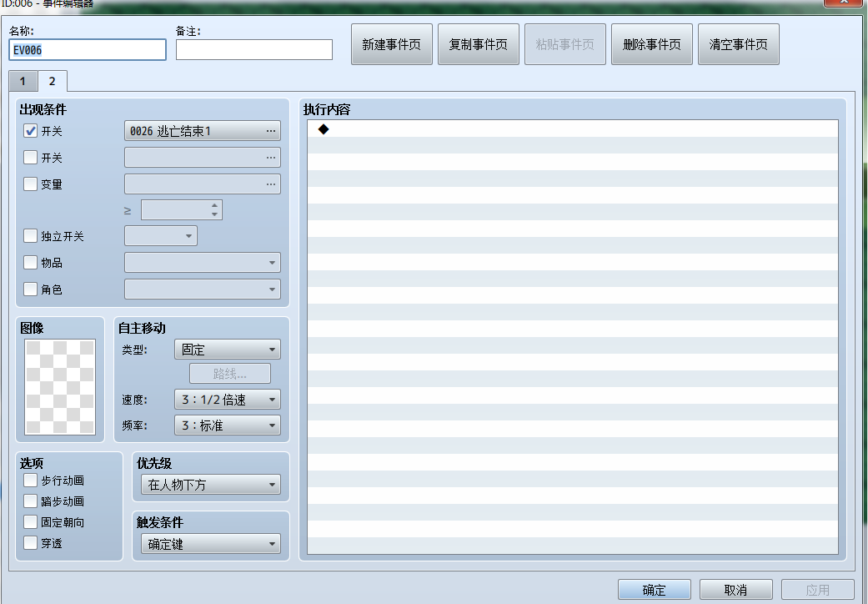Image resolution: width=868 pixels, height=604 pixels.
Task: Open the 变量 selector ellipsis
Action: point(270,184)
